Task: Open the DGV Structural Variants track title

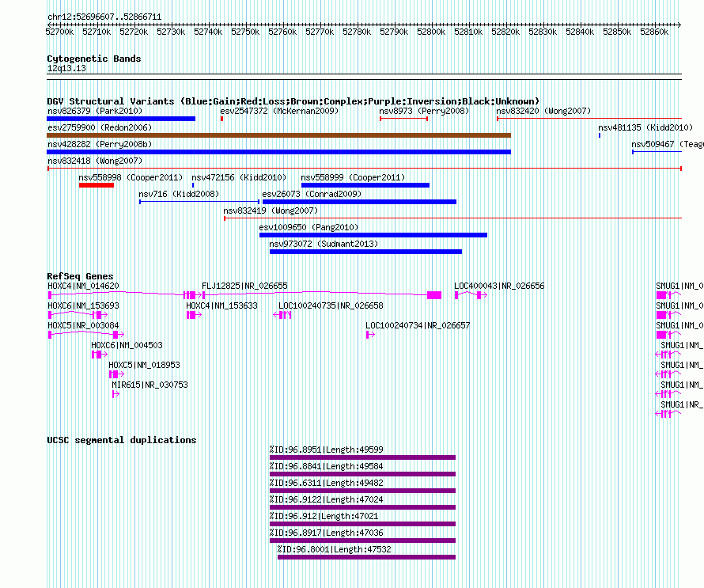Action: [293, 101]
